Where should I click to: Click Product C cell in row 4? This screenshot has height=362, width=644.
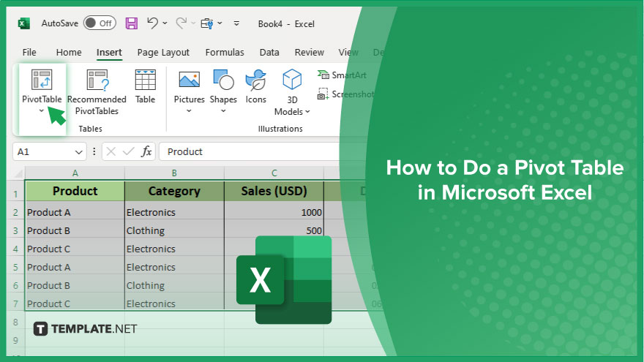[x=75, y=249]
